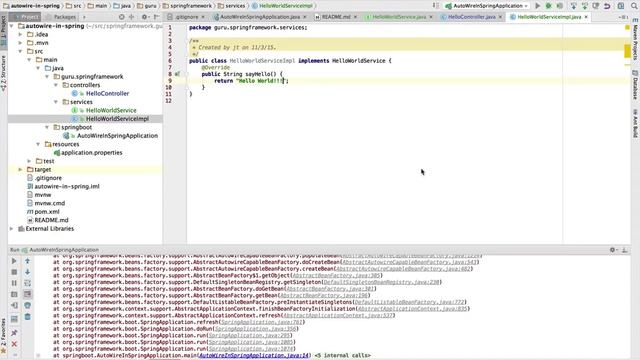Image resolution: width=640 pixels, height=360 pixels.
Task: Clear all console output trash icon
Action: pyautogui.click(x=27, y=317)
